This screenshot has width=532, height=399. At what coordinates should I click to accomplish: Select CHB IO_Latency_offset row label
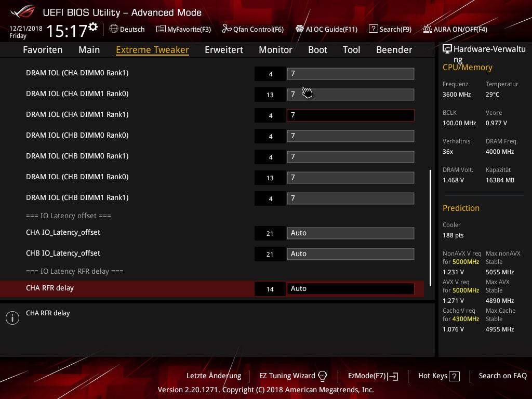[x=63, y=253]
